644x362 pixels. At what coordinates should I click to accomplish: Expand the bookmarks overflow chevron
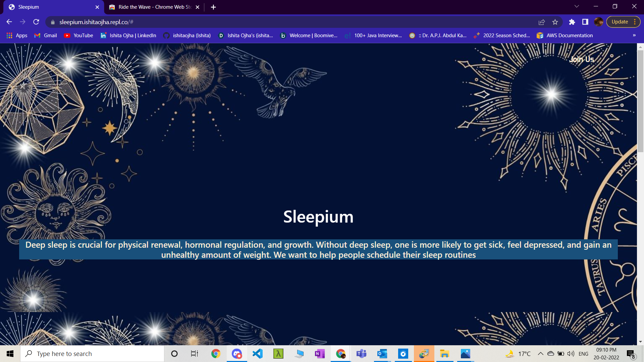click(x=634, y=35)
